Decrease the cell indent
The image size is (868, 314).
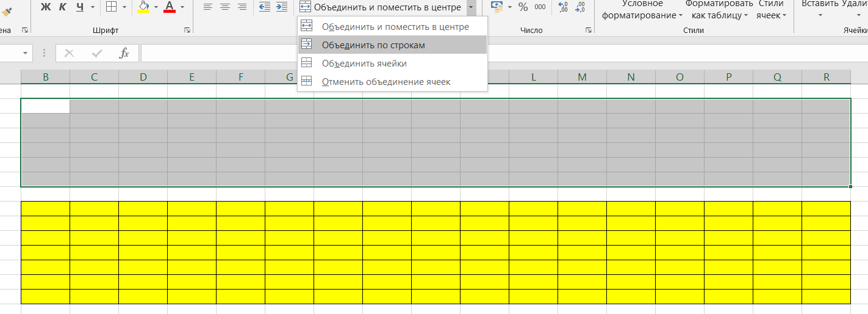265,7
